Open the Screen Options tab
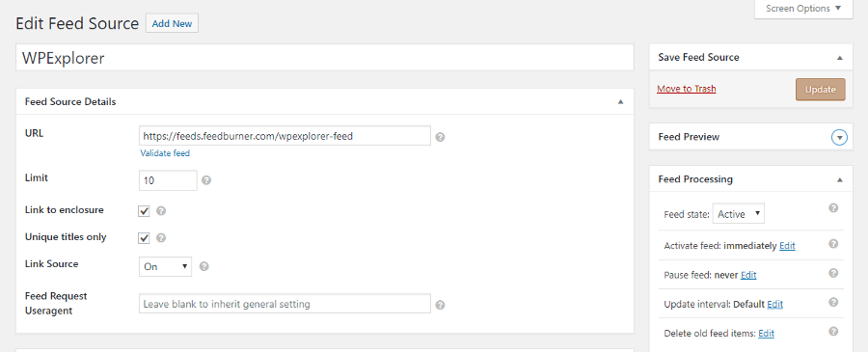 click(x=803, y=9)
